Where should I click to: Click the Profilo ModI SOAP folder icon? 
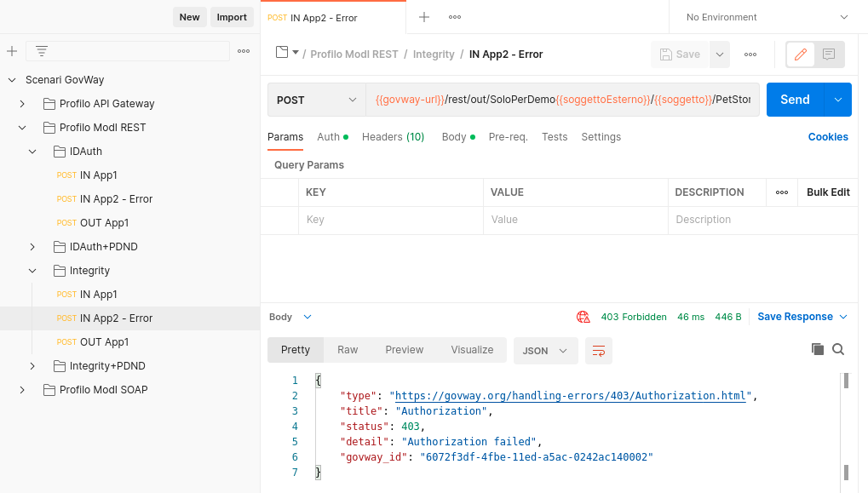click(49, 390)
